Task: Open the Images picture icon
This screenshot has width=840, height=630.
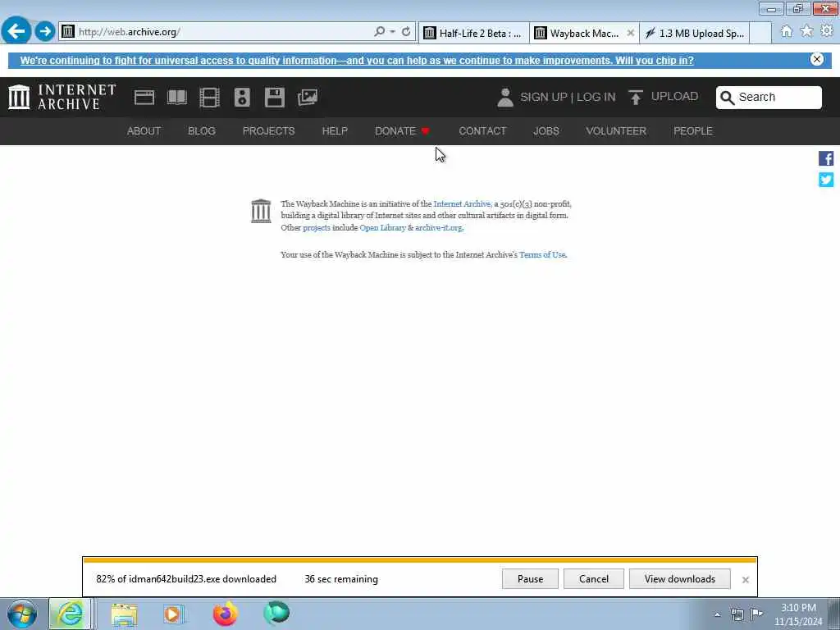Action: click(308, 97)
